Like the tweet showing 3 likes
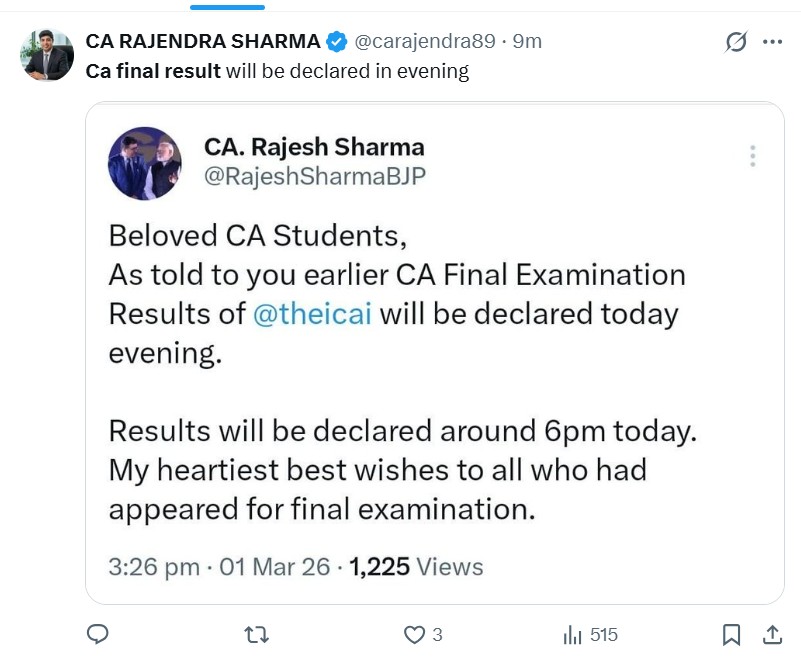Viewport: 801px width, 658px height. click(413, 634)
